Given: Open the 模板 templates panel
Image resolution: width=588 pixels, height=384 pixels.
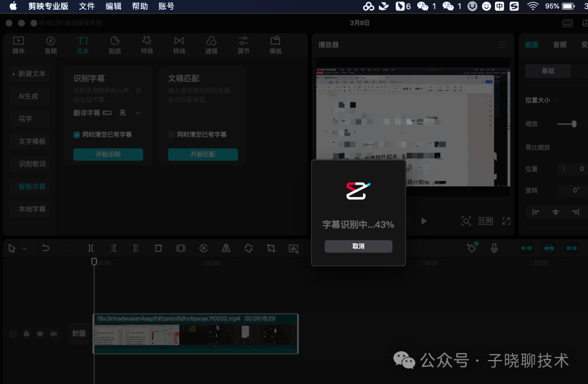Looking at the screenshot, I should coord(275,45).
